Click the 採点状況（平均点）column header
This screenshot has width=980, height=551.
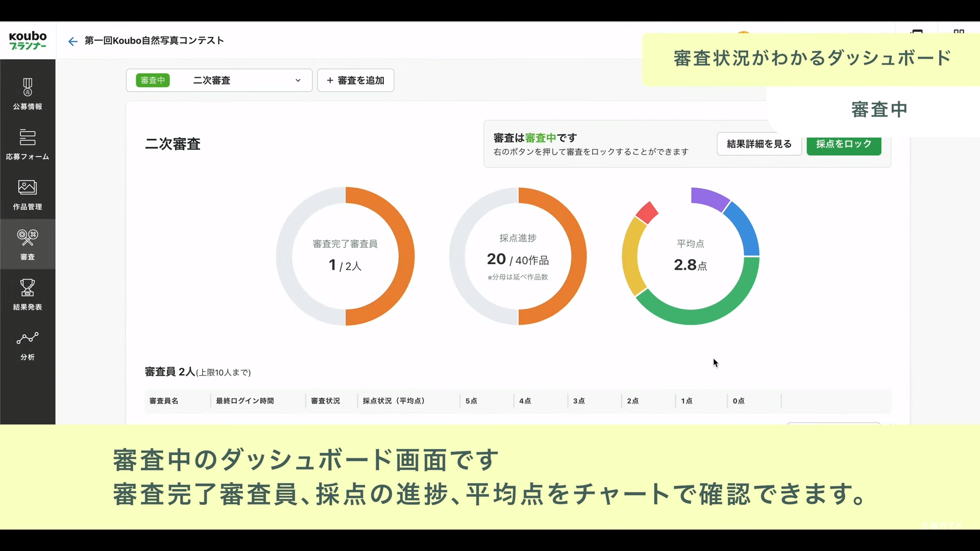pos(394,401)
